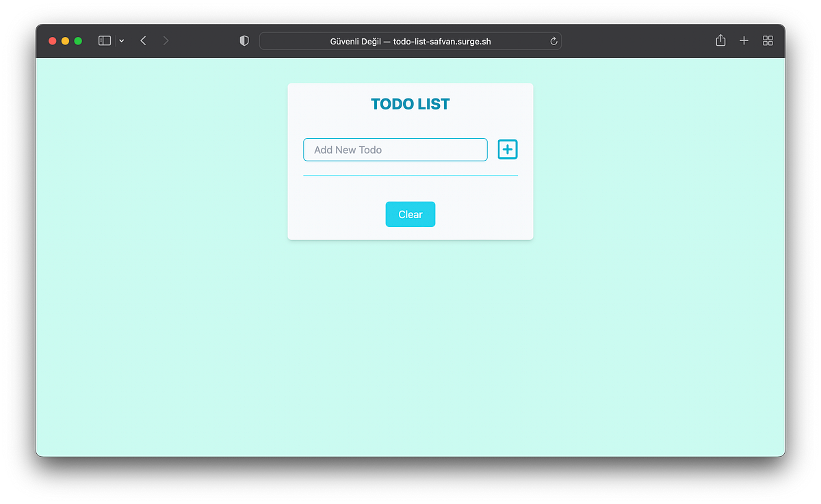821x504 pixels.
Task: Select the Safari sidebar toggle icon
Action: (x=104, y=40)
